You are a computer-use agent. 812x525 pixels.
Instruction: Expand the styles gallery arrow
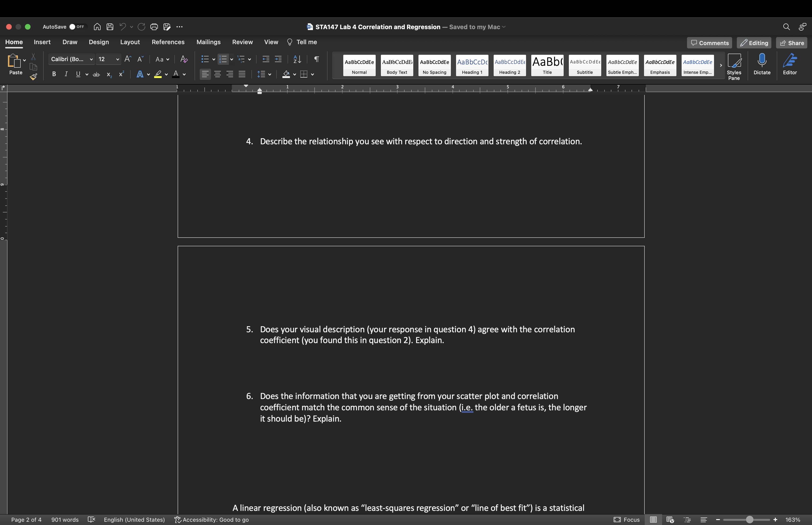pyautogui.click(x=721, y=65)
